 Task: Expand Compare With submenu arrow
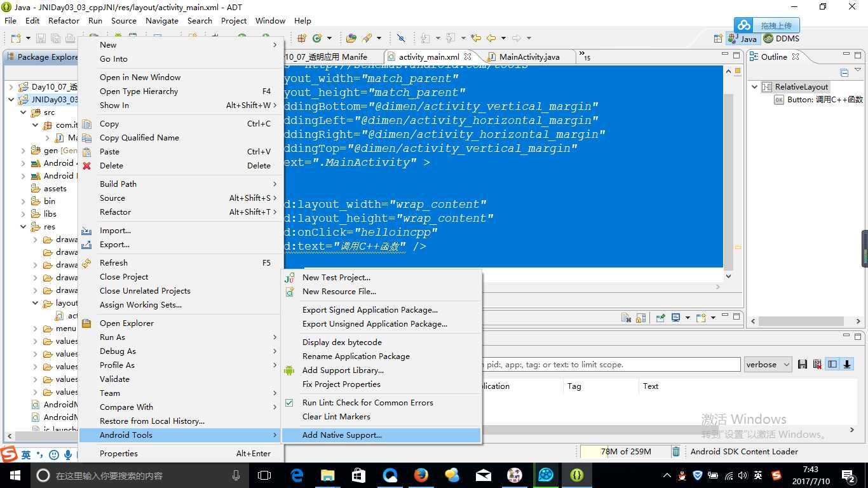click(275, 407)
